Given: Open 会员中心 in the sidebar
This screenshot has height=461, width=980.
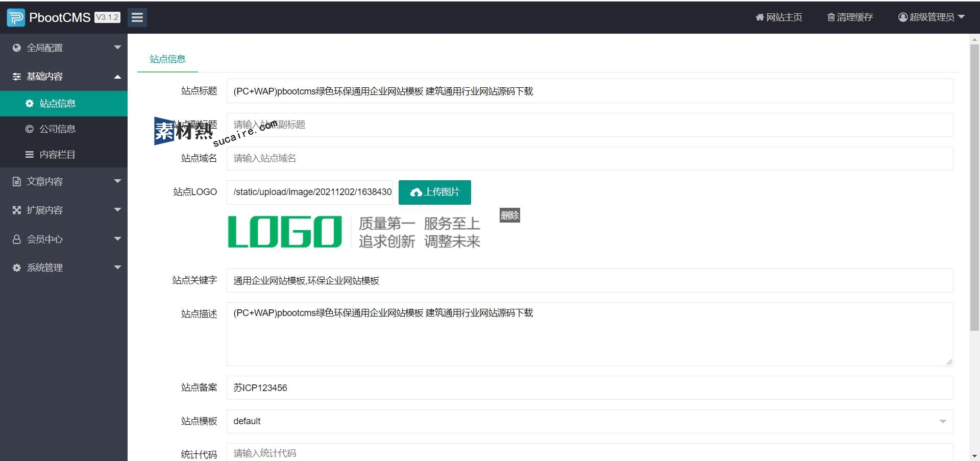Looking at the screenshot, I should coord(45,239).
